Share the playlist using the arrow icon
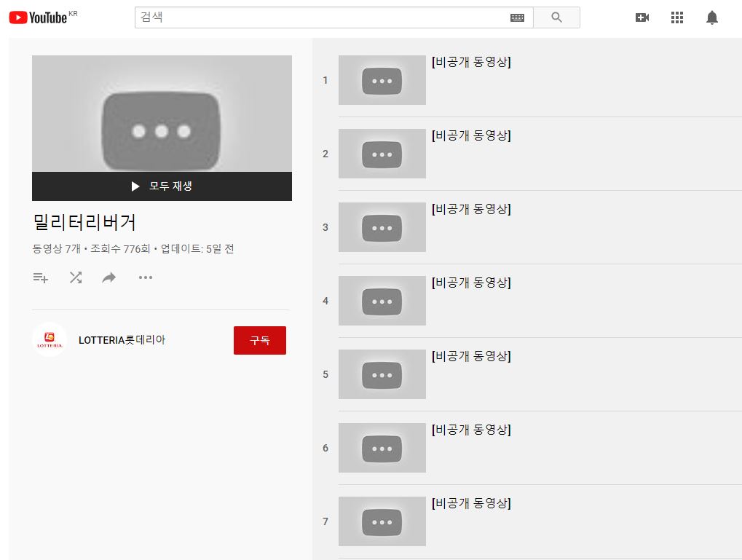 pos(109,277)
